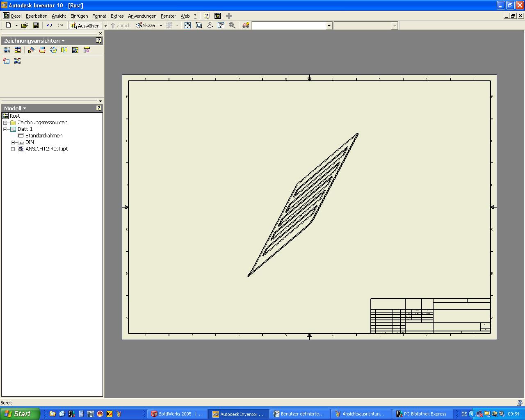Select the Rost root node
525x420 pixels.
pyautogui.click(x=15, y=116)
